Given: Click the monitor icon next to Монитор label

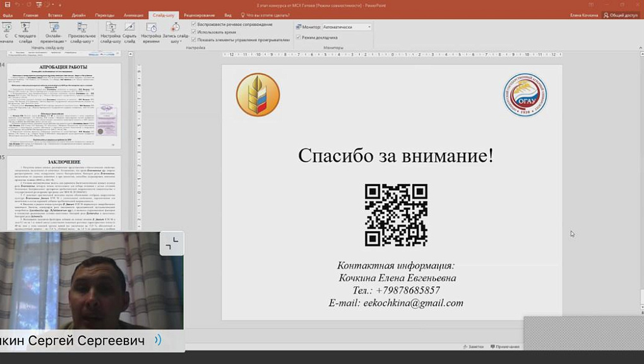Looking at the screenshot, I should pos(299,27).
